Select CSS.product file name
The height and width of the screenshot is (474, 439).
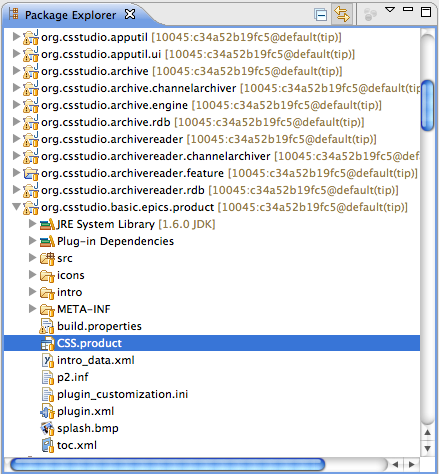click(89, 343)
